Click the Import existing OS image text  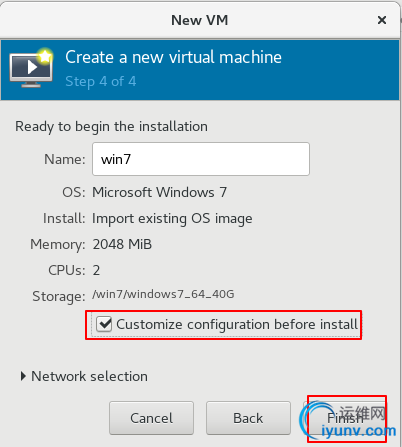(172, 219)
